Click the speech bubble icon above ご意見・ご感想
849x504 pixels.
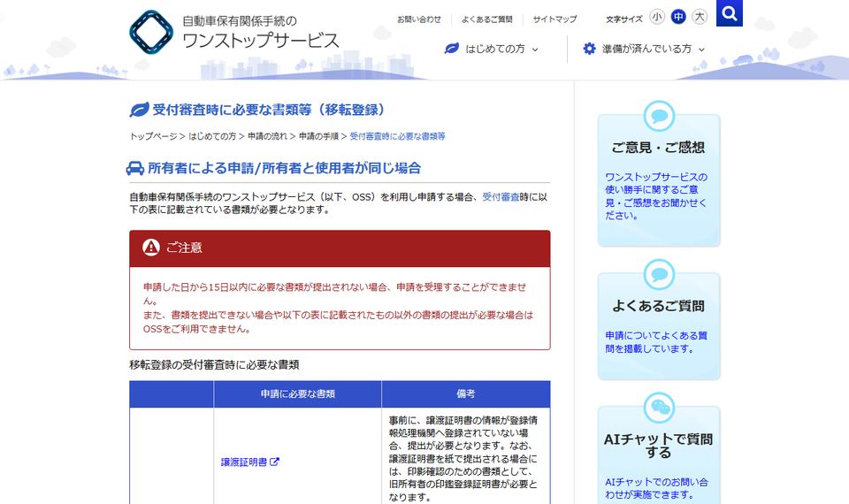tap(659, 116)
